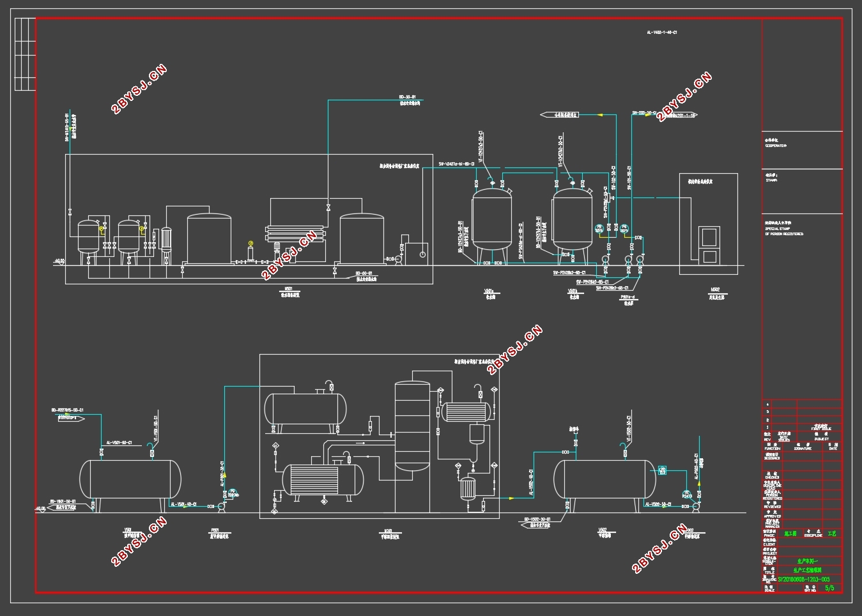Click the COOPERATION label in the title block
862x616 pixels.
point(776,146)
